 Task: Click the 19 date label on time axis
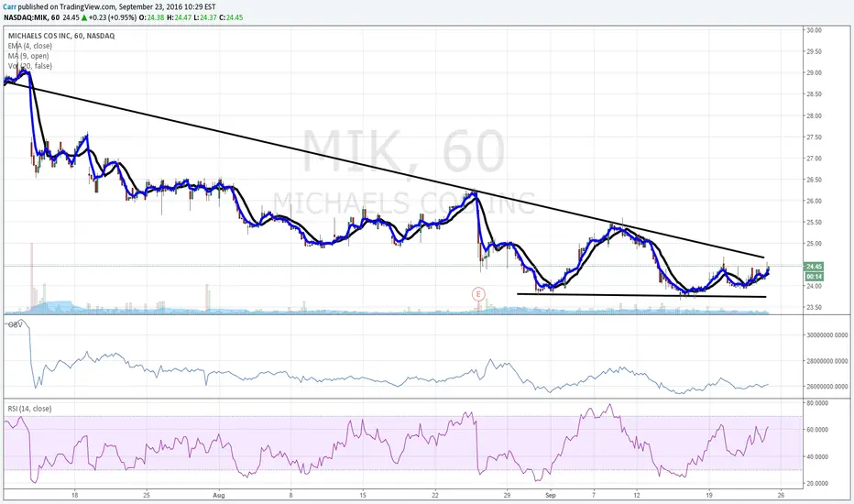point(709,495)
